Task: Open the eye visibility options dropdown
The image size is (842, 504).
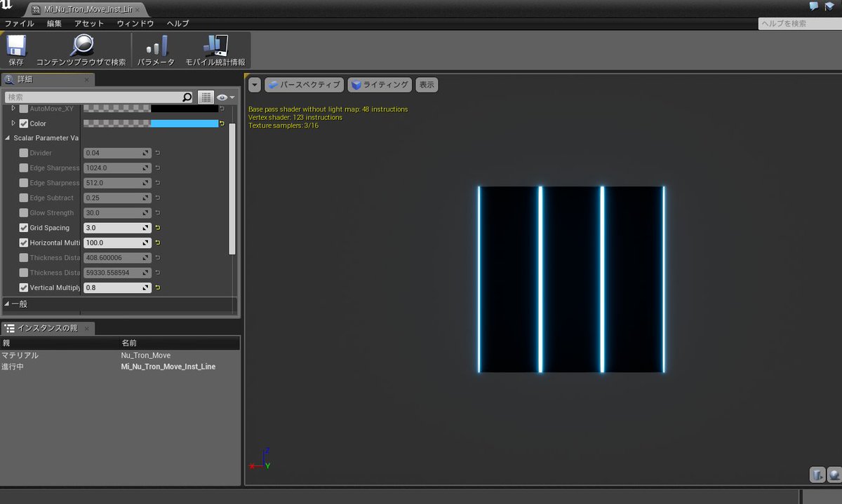Action: coord(226,97)
